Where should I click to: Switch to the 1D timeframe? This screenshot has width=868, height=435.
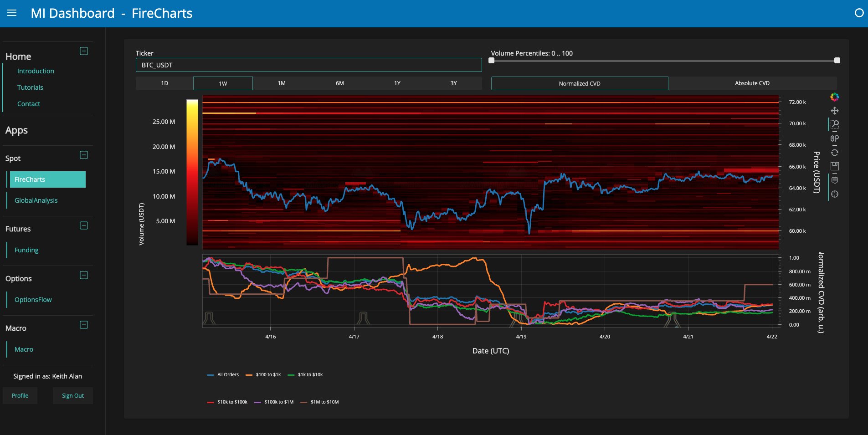coord(164,83)
